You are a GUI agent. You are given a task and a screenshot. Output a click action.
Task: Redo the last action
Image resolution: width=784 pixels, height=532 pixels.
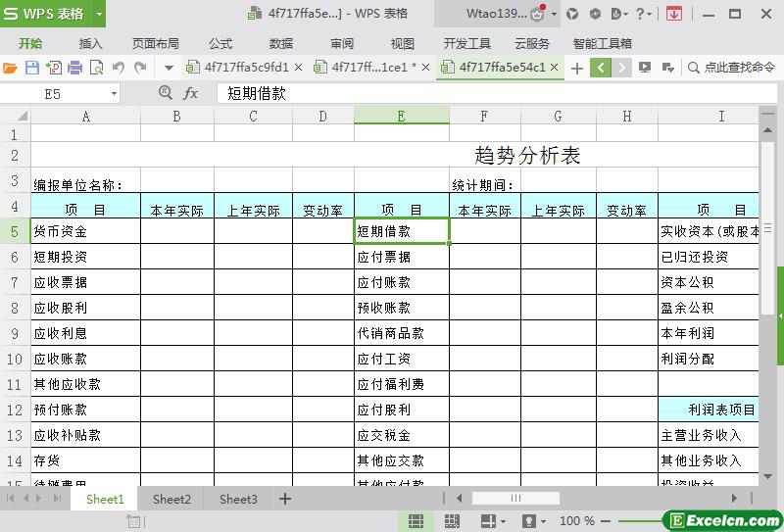coord(140,68)
